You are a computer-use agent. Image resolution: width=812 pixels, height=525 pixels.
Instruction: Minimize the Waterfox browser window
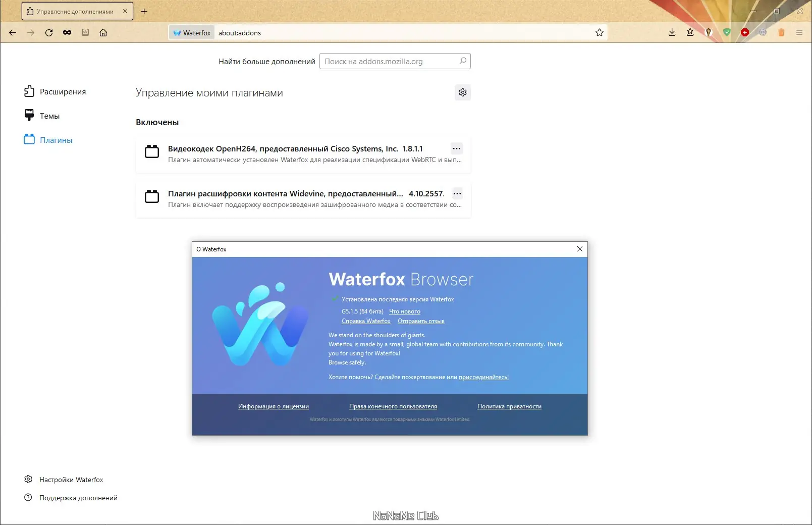tap(753, 11)
